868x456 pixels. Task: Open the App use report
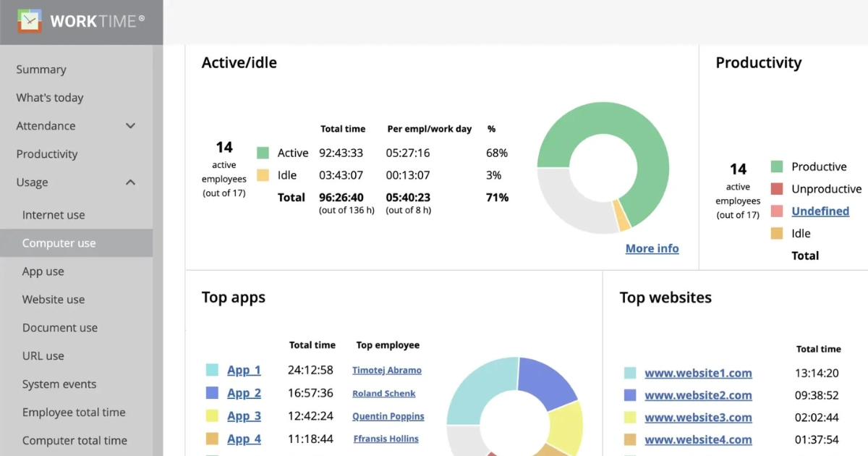click(43, 271)
